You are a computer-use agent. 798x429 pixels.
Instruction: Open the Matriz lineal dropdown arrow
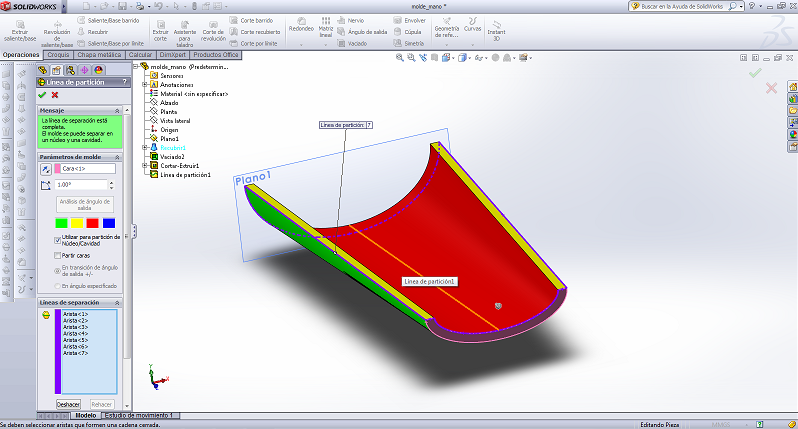tap(326, 45)
